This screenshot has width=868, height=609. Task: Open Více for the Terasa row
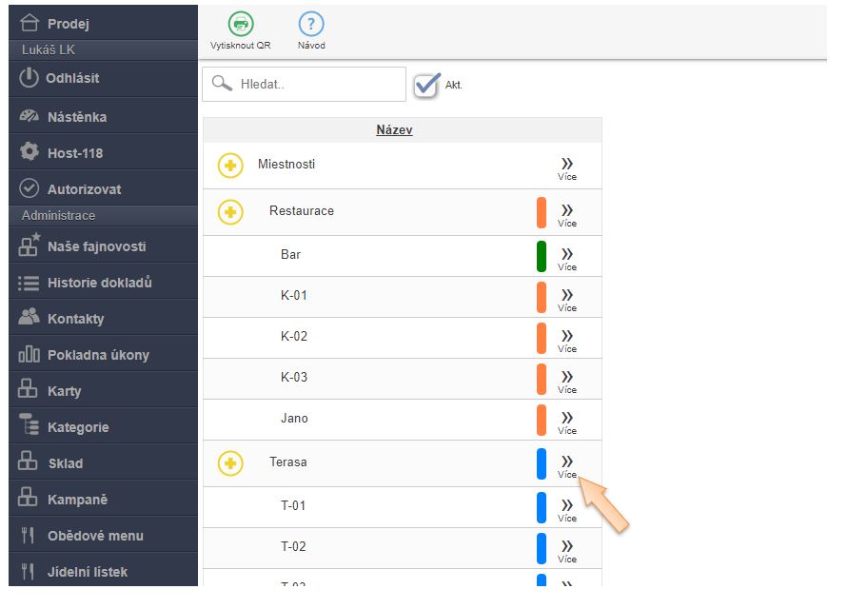567,465
